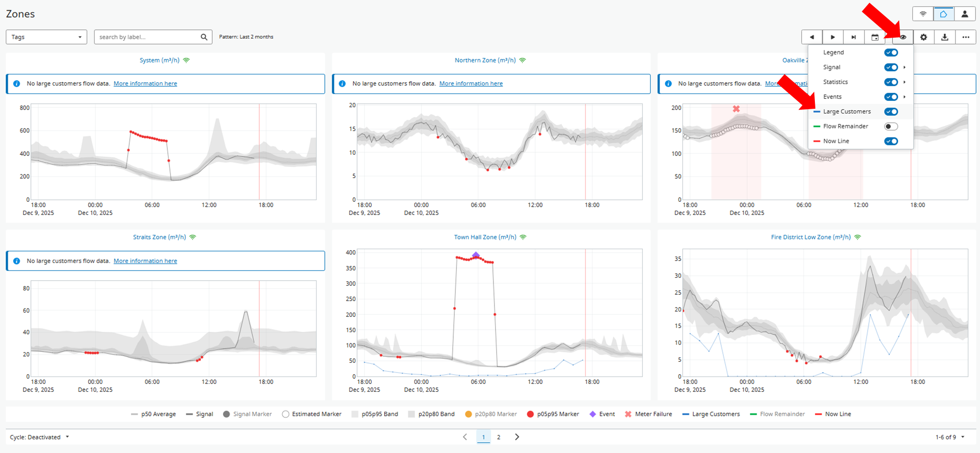The width and height of the screenshot is (980, 453).
Task: Toggle the Legend switch off
Action: (x=891, y=53)
